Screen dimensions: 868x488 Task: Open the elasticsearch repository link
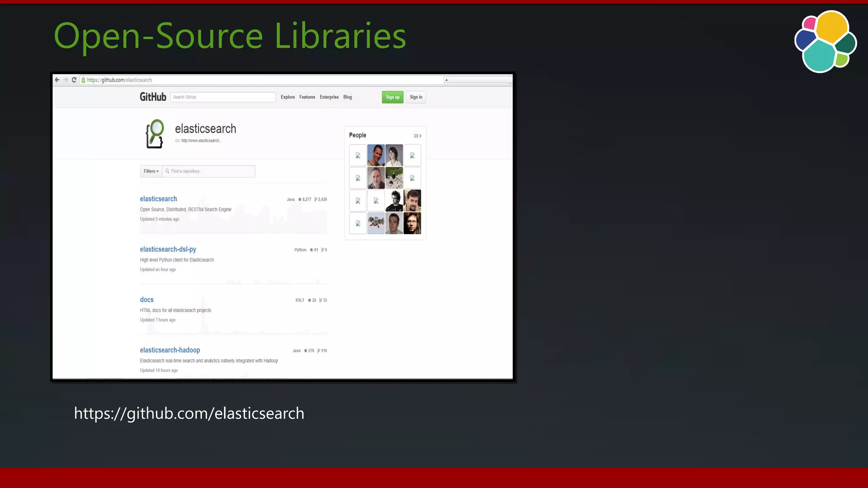[159, 199]
